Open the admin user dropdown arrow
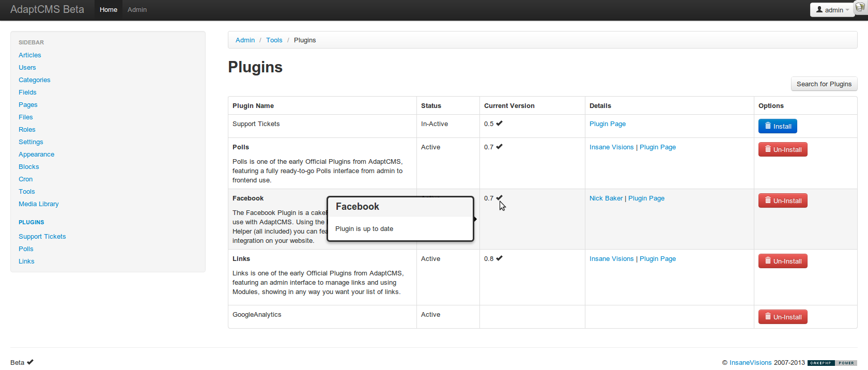Image resolution: width=868 pixels, height=370 pixels. point(847,10)
